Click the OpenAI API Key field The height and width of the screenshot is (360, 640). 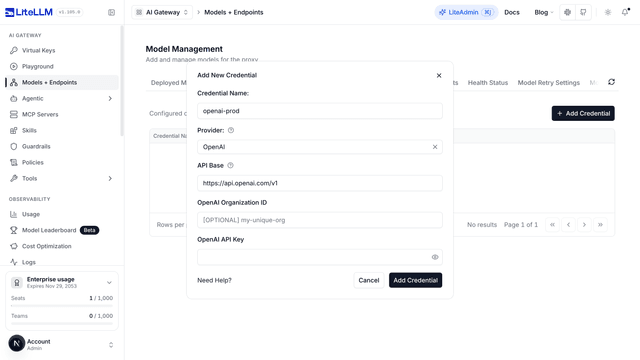tap(320, 257)
